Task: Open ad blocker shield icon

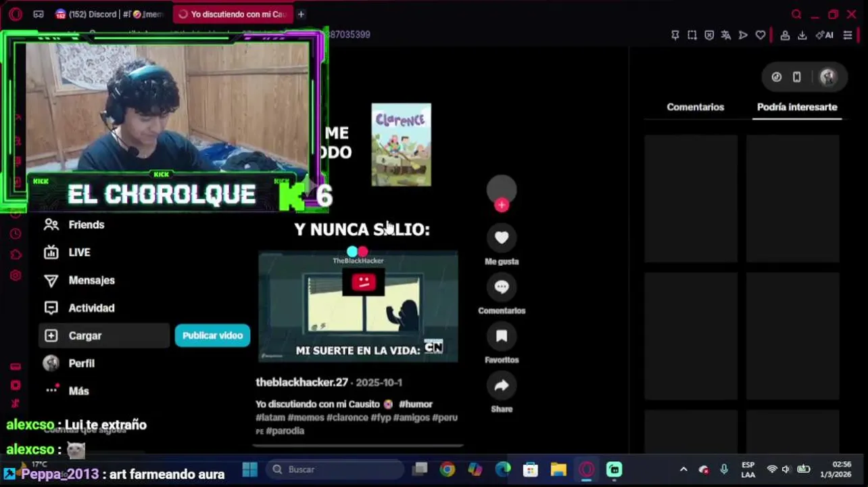Action: coord(709,35)
